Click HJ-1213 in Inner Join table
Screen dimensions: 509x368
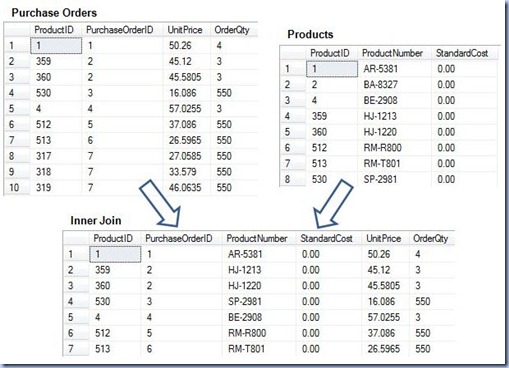click(245, 270)
